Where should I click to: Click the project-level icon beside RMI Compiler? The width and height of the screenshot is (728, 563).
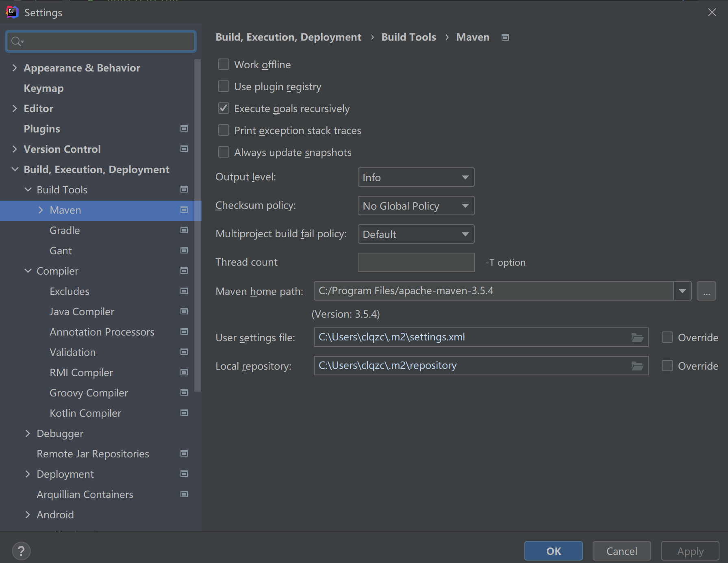(x=184, y=372)
